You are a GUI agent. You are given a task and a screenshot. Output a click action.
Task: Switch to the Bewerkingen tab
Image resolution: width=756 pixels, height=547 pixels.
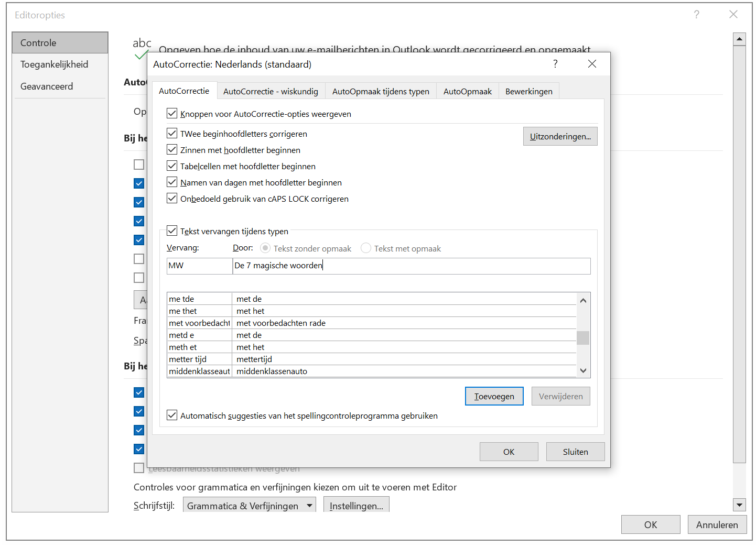(x=529, y=91)
